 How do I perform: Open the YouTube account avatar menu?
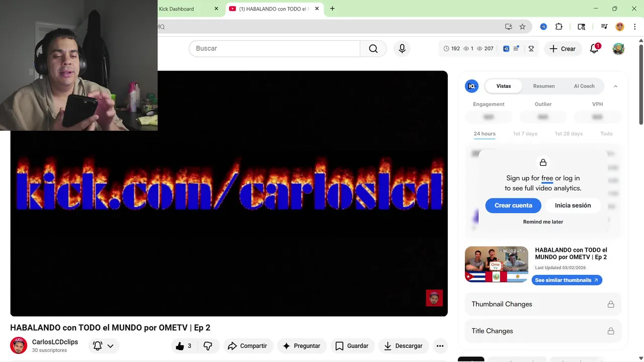click(x=618, y=49)
